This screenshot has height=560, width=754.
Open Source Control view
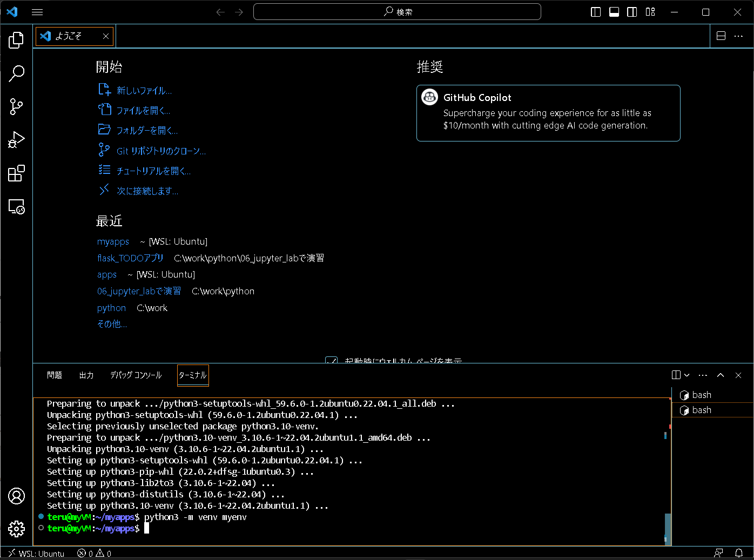(x=16, y=107)
